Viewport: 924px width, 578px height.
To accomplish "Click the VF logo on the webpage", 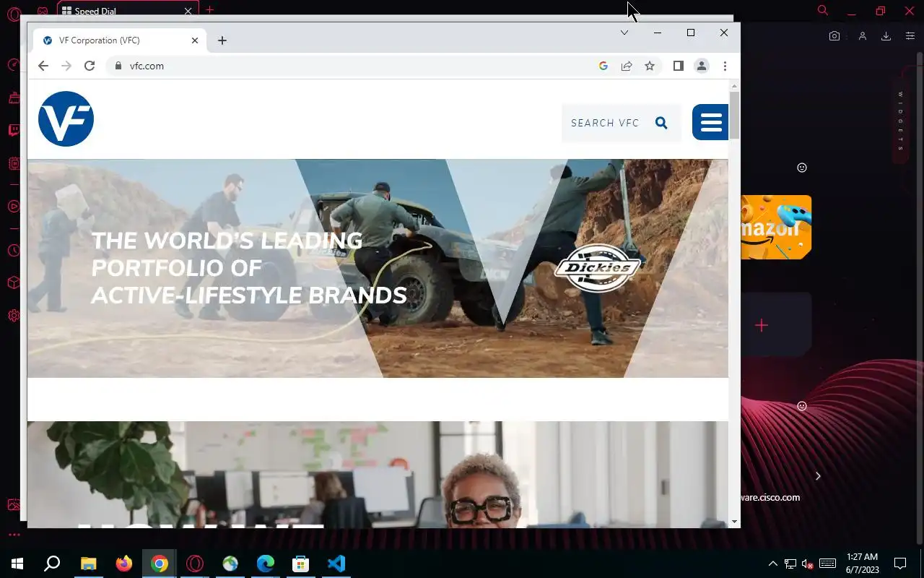I will pyautogui.click(x=66, y=119).
